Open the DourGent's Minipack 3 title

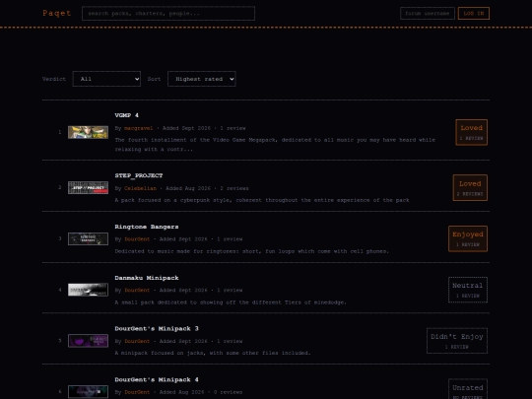(157, 328)
